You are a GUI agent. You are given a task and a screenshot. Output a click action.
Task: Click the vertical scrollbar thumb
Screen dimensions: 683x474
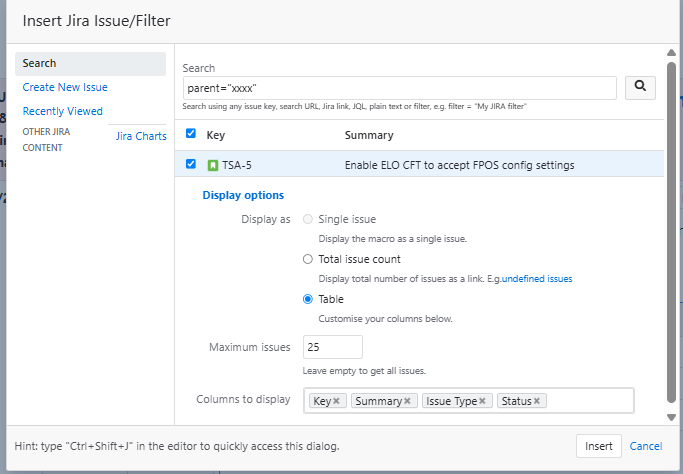coord(671,233)
